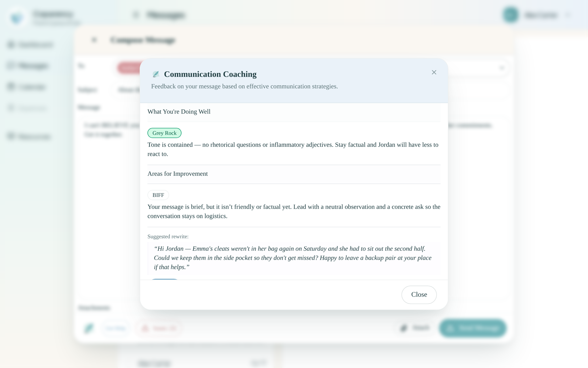Select Dashboard from the sidebar navigation
588x368 pixels.
pyautogui.click(x=10, y=44)
